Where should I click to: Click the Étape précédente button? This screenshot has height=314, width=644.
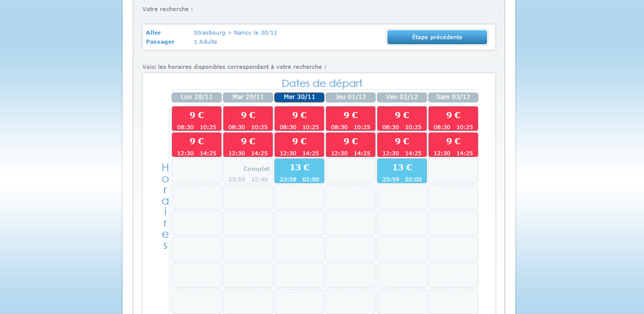click(437, 37)
